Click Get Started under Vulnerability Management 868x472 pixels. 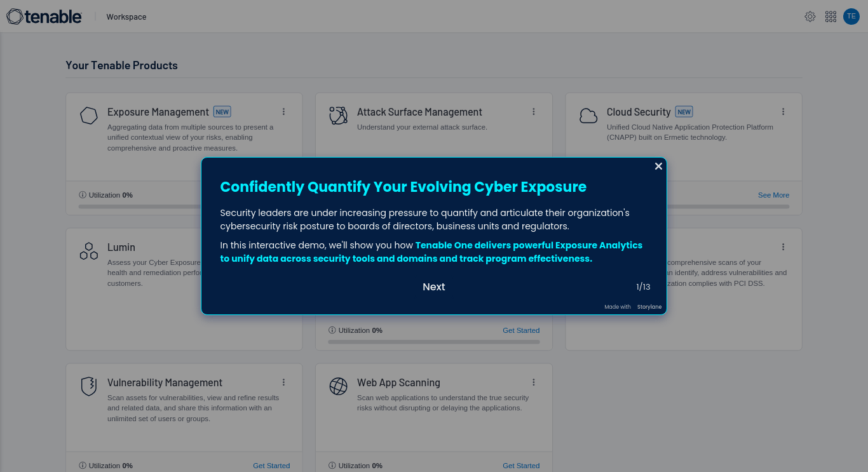tap(271, 466)
